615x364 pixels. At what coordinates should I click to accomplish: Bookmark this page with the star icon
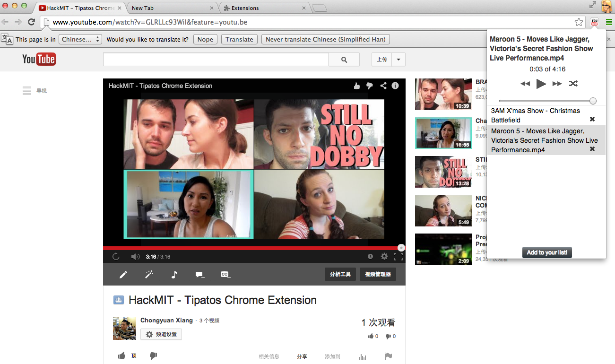[x=579, y=22]
